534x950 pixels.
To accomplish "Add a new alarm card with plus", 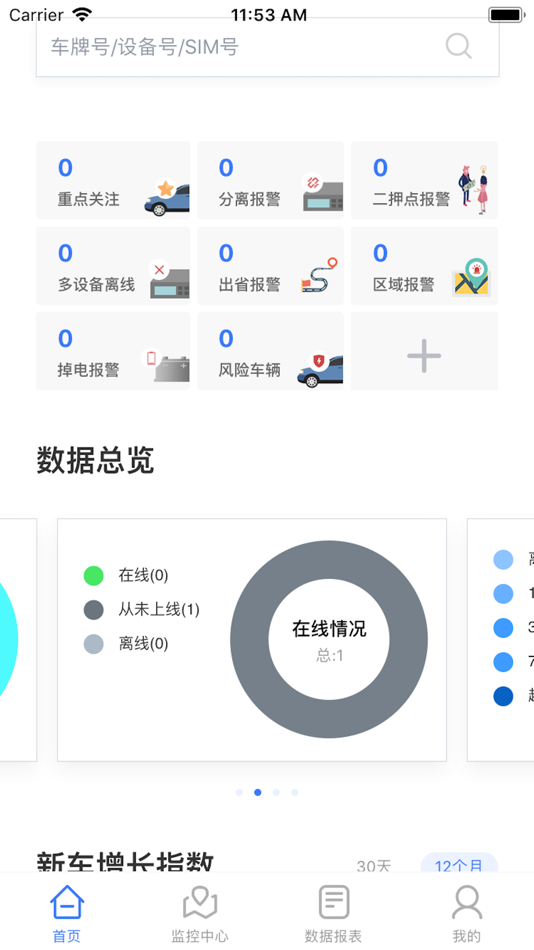I will pyautogui.click(x=424, y=356).
